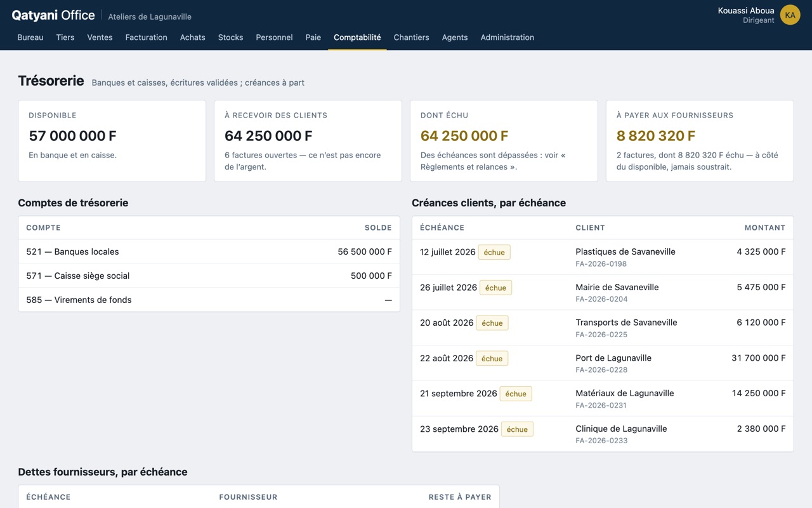This screenshot has height=508, width=812.
Task: Click the KA user avatar
Action: 790,15
